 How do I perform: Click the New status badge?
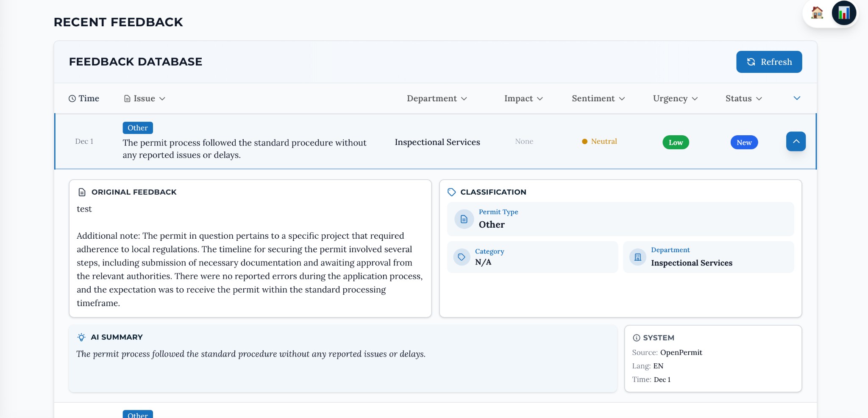click(x=744, y=142)
